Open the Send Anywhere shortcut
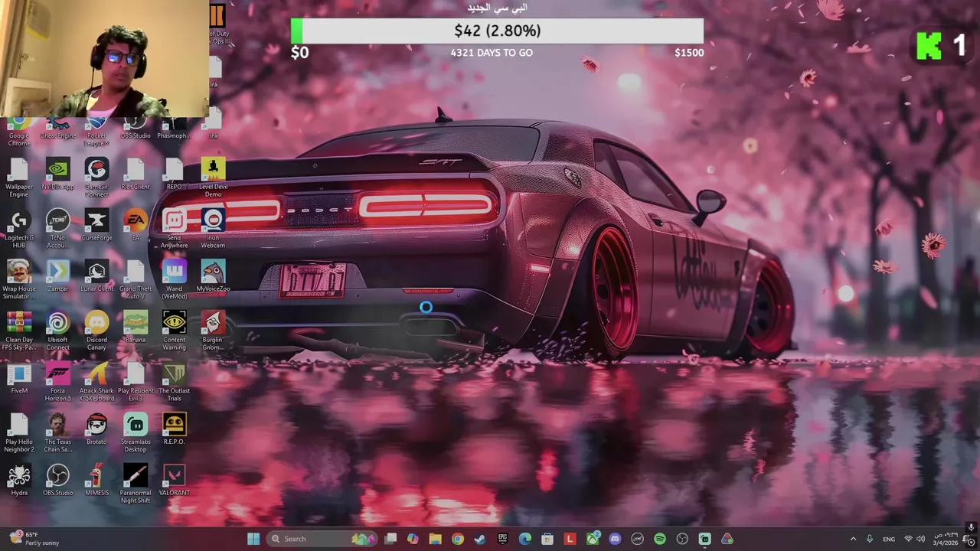This screenshot has width=980, height=551. point(174,229)
